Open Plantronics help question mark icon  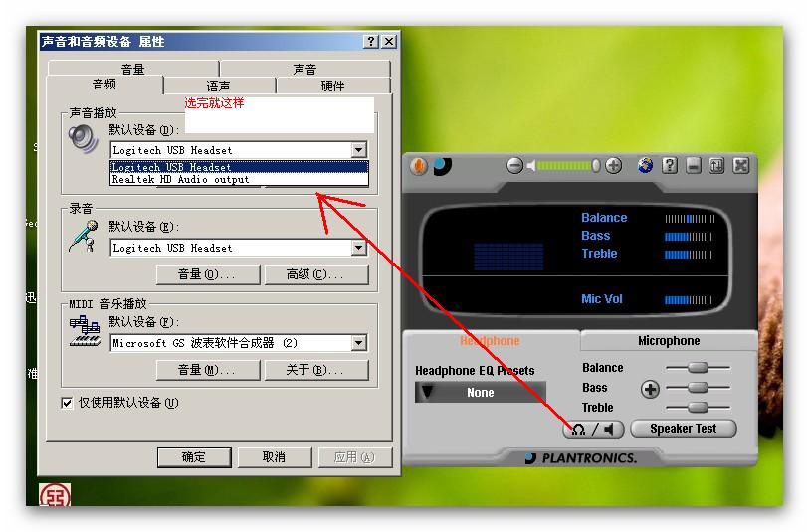coord(669,166)
